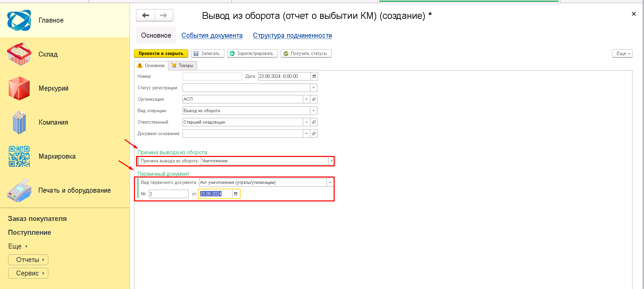This screenshot has width=644, height=289.
Task: Click the Причина field showing Уничтожение
Action: [x=264, y=161]
